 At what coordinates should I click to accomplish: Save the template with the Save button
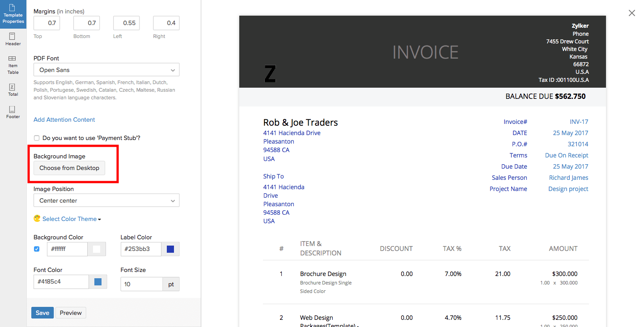(x=42, y=313)
